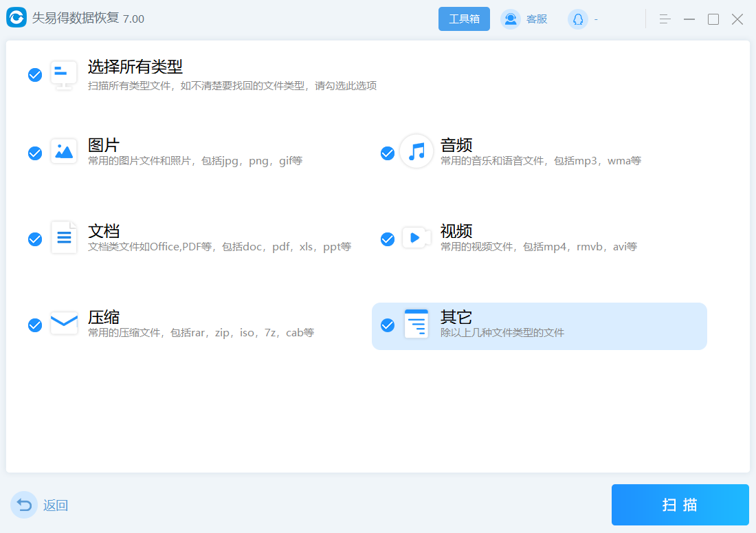Maximize the window
756x533 pixels.
[x=713, y=19]
